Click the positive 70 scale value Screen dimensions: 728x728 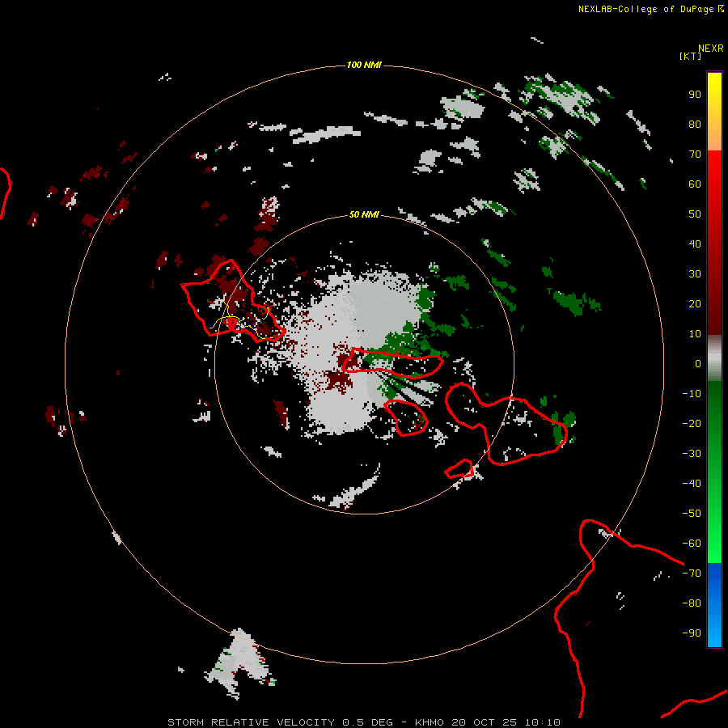coord(695,154)
